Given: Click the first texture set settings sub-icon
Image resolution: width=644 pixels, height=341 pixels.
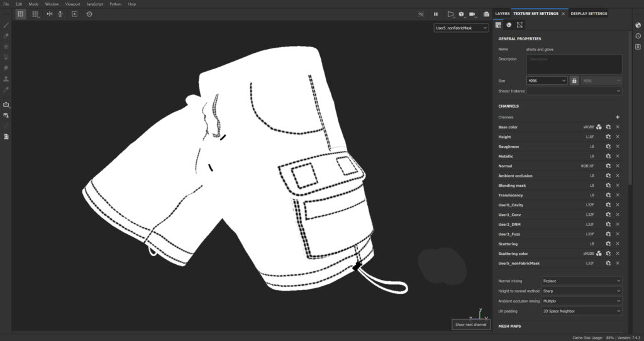Looking at the screenshot, I should click(498, 25).
